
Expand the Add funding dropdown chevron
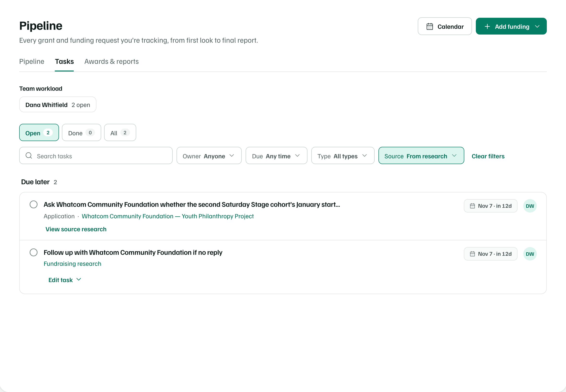click(537, 27)
